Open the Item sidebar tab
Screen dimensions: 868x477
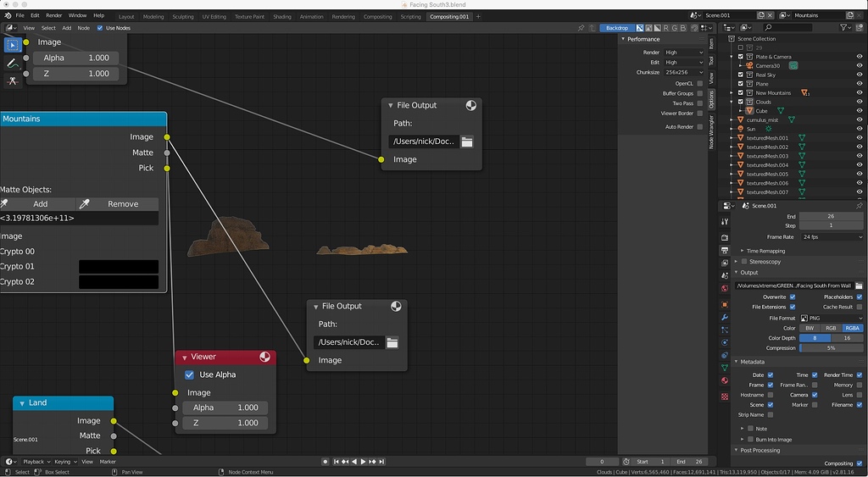(712, 44)
